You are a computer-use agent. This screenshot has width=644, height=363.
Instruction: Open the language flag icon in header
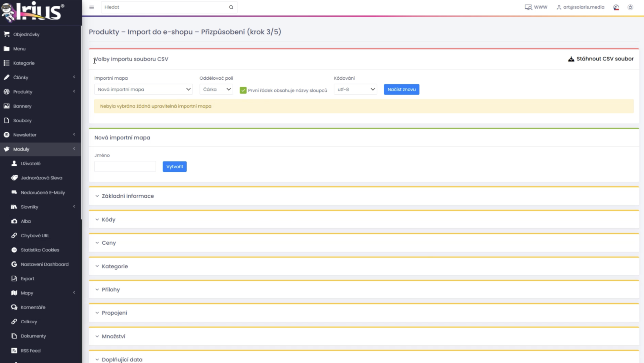(616, 7)
